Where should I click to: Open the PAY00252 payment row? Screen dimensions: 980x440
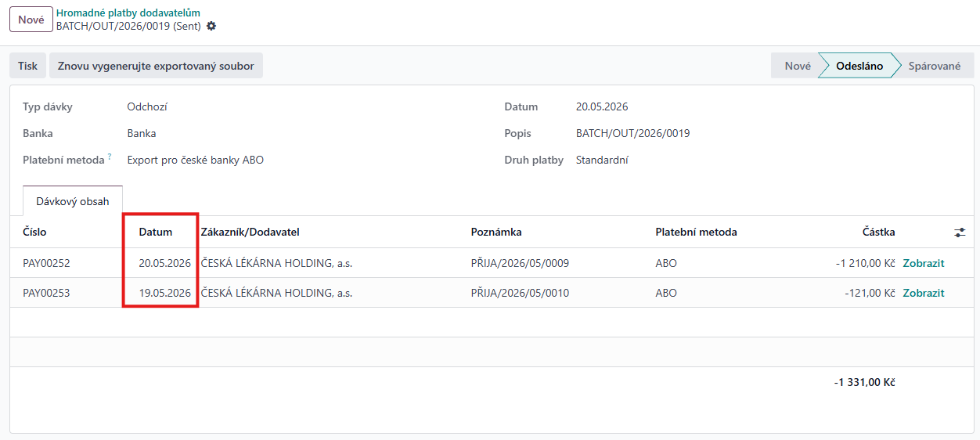click(490, 263)
